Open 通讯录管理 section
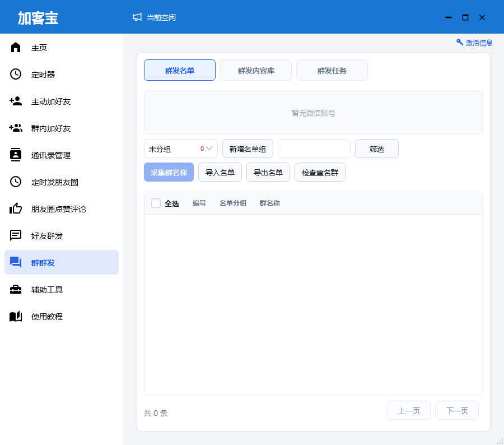Screen dimensions: 504x445 (x=62, y=155)
